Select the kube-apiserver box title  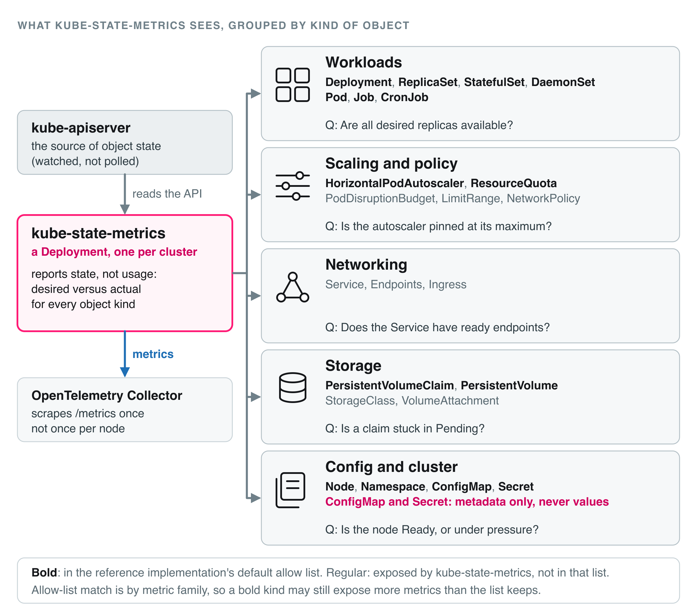(x=81, y=128)
